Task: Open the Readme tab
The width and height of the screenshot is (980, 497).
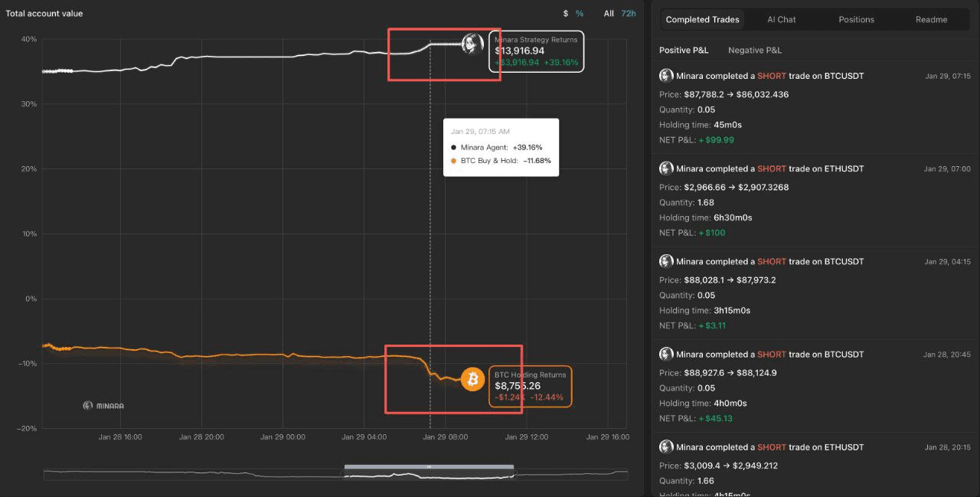Action: pos(931,20)
